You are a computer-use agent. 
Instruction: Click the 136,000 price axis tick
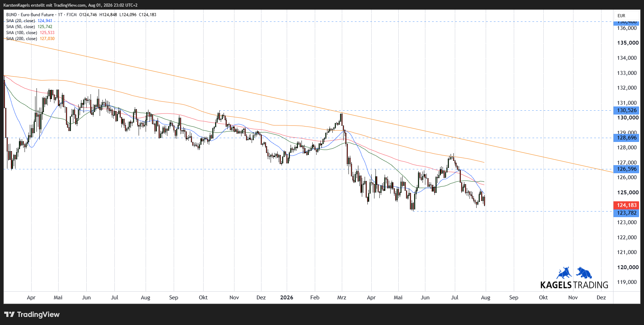[627, 28]
